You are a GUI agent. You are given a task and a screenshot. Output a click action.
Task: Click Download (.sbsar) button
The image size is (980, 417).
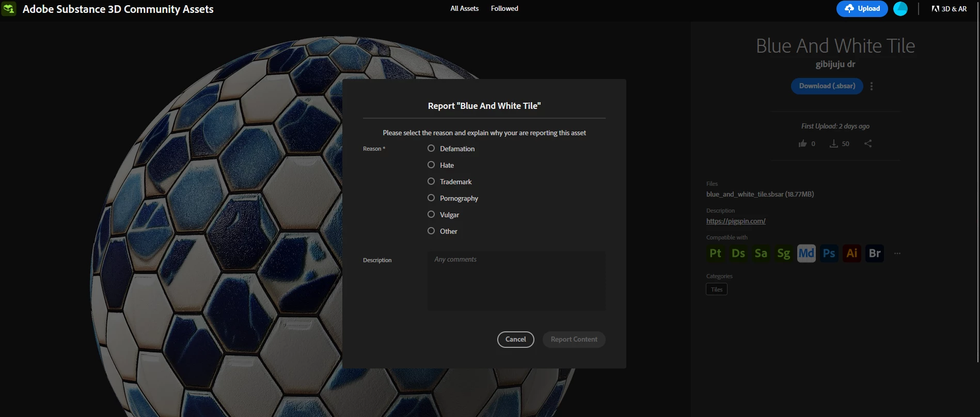(x=827, y=86)
